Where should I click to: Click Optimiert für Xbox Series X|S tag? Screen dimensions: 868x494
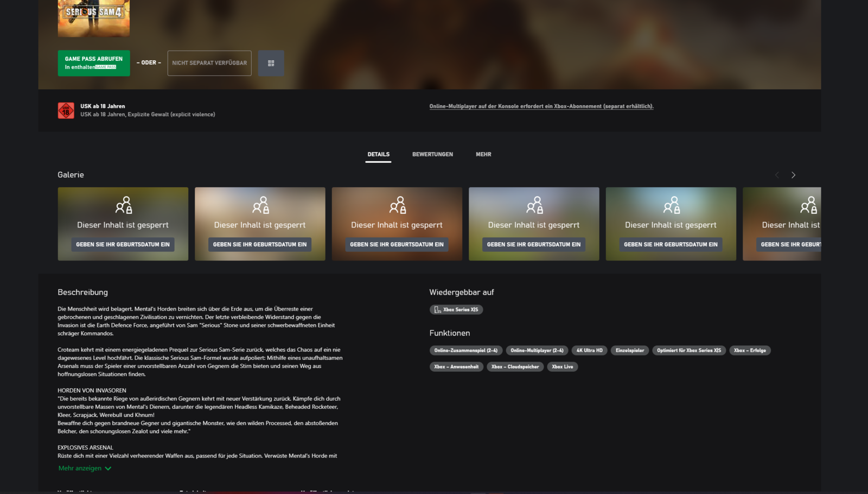[689, 351]
